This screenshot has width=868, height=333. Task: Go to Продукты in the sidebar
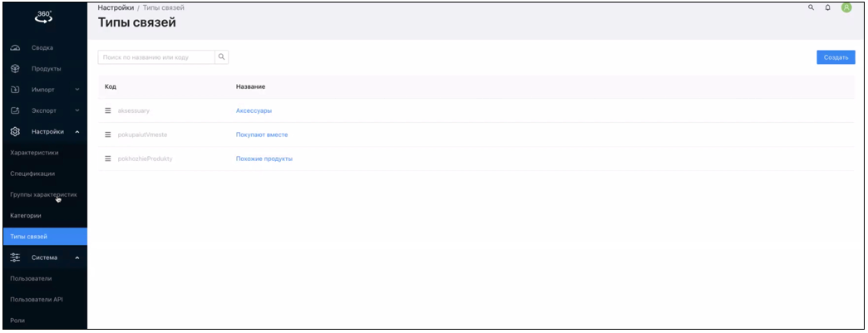tap(46, 68)
